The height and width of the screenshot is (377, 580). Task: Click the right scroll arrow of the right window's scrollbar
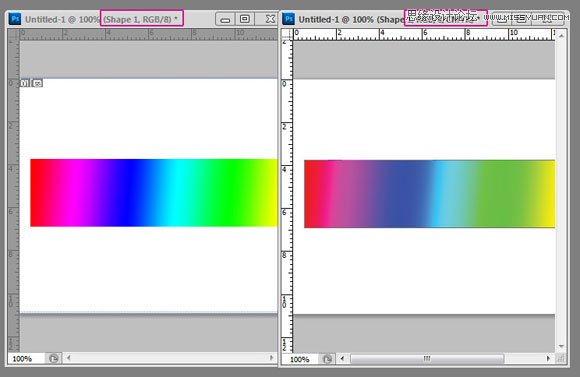pyautogui.click(x=548, y=359)
